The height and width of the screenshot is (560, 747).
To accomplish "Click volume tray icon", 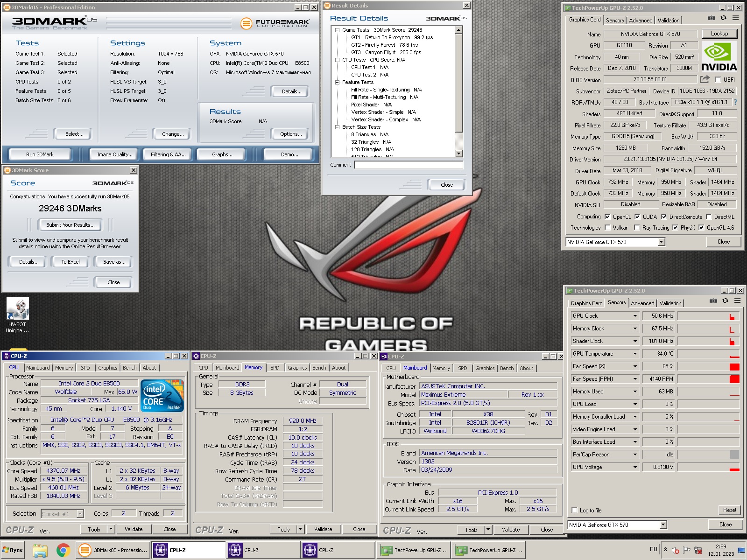I will [x=676, y=550].
